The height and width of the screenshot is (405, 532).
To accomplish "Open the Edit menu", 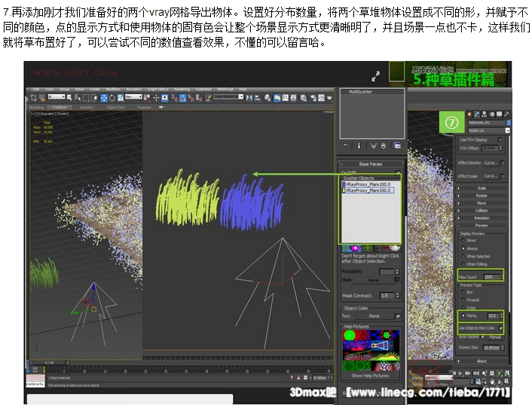I will click(36, 90).
